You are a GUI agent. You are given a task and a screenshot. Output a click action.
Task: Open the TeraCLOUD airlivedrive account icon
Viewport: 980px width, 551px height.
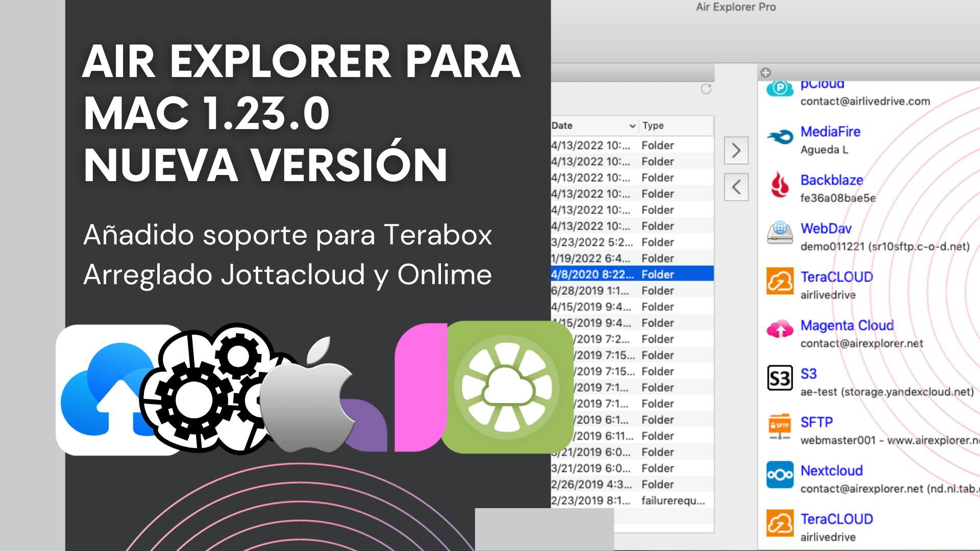779,281
